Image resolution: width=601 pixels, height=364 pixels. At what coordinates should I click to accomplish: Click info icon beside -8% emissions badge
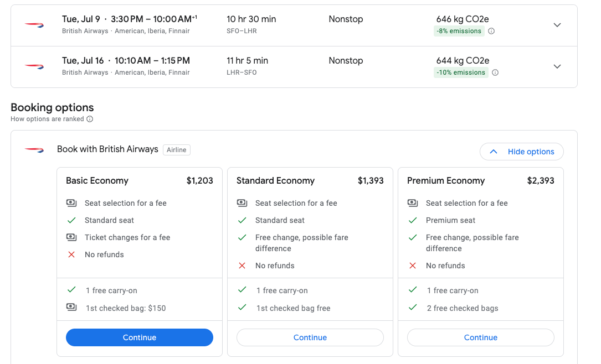[491, 32]
